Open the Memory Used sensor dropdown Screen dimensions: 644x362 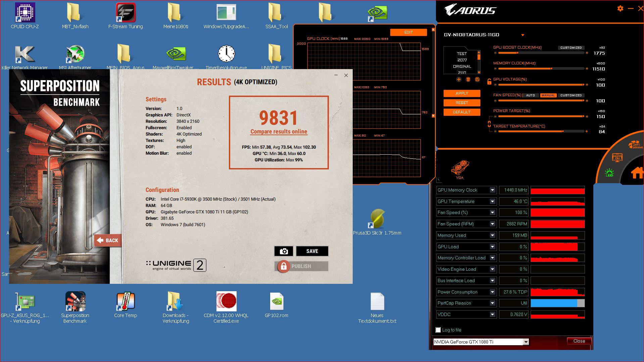coord(492,236)
